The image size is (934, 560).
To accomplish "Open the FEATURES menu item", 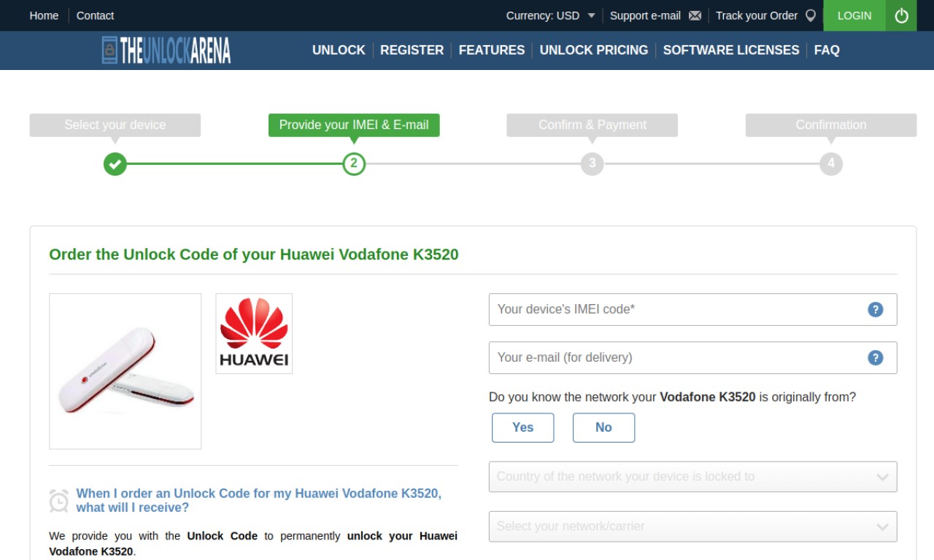I will pos(492,50).
